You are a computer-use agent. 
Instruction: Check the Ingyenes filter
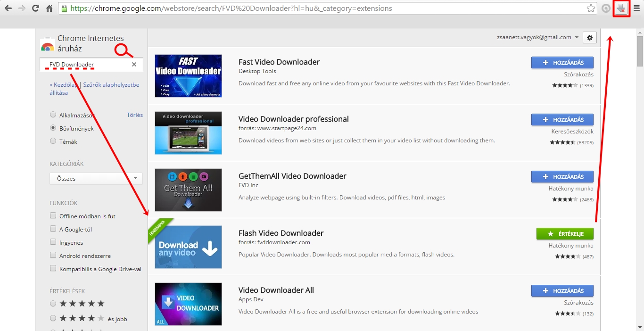(x=53, y=242)
